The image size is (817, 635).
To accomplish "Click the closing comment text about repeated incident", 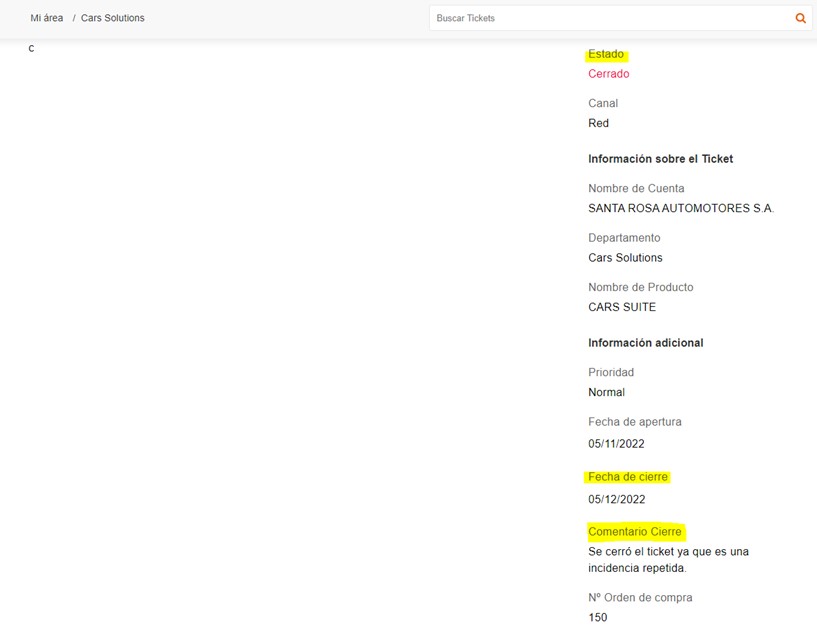I will pos(669,560).
